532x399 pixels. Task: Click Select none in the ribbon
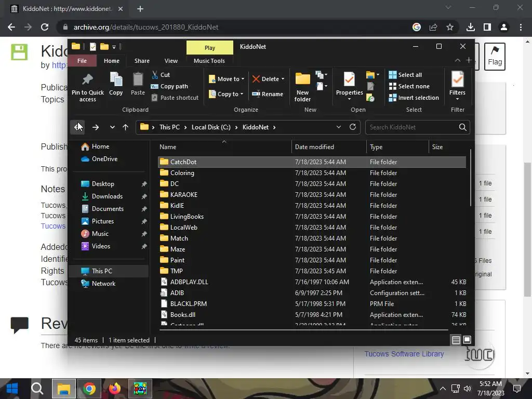click(409, 86)
